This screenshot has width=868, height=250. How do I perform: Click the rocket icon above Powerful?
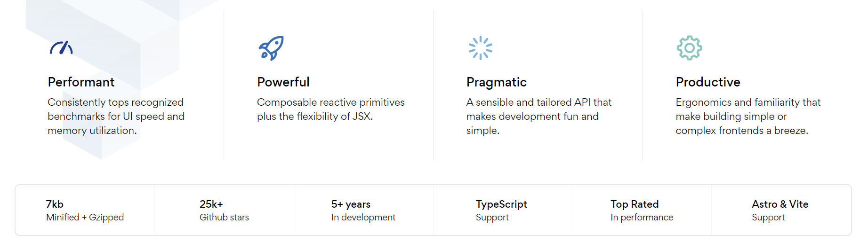(271, 48)
